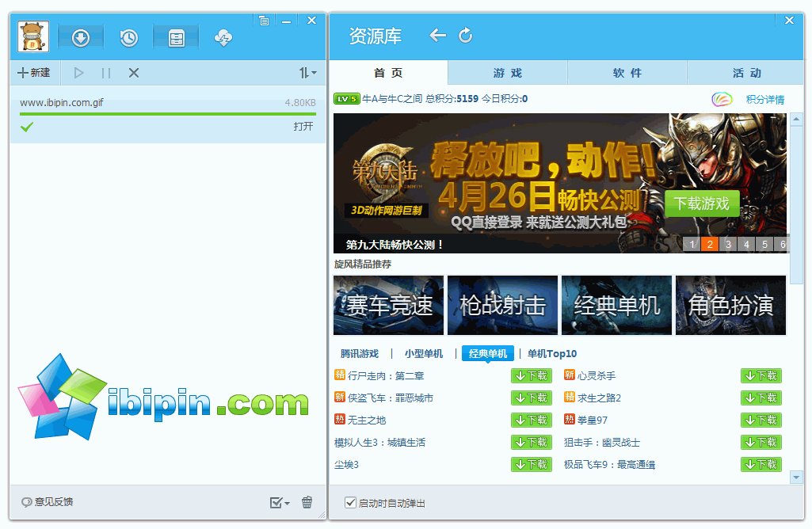The height and width of the screenshot is (529, 812).
Task: Open the 经典单机 category thumbnail
Action: (617, 306)
